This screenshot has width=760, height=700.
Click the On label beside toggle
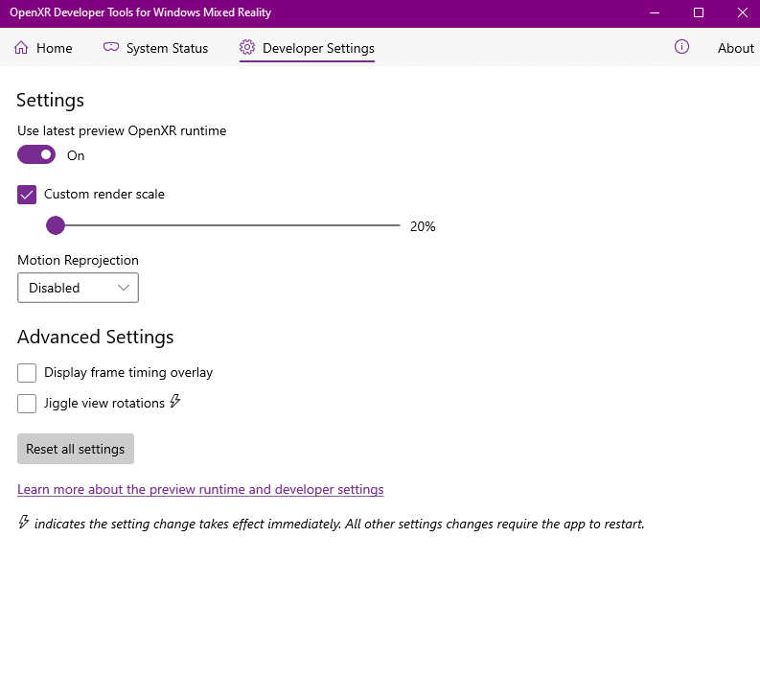(76, 155)
